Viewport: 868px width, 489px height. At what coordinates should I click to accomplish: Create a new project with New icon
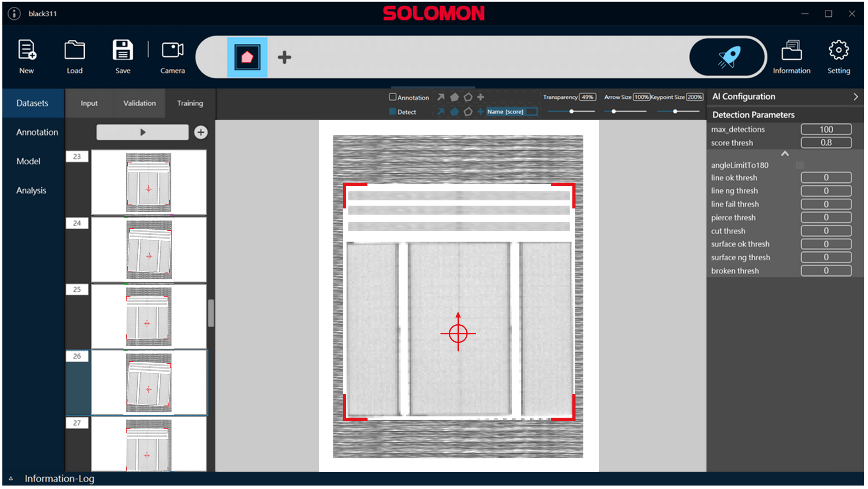[27, 56]
